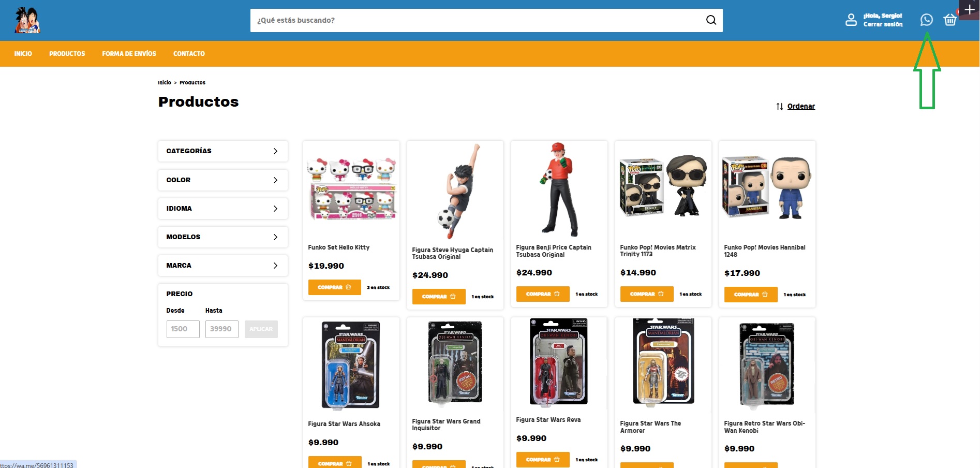Expand the IDIOMA filter
The image size is (980, 468).
(x=223, y=209)
